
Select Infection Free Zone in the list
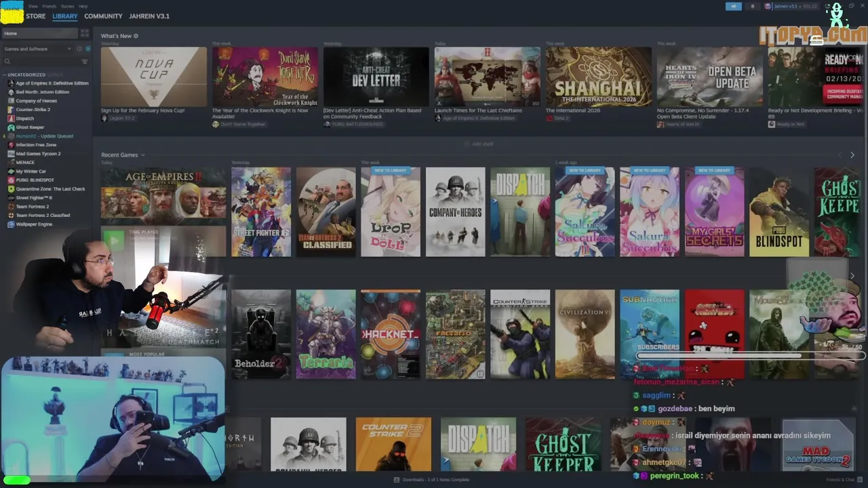click(36, 145)
